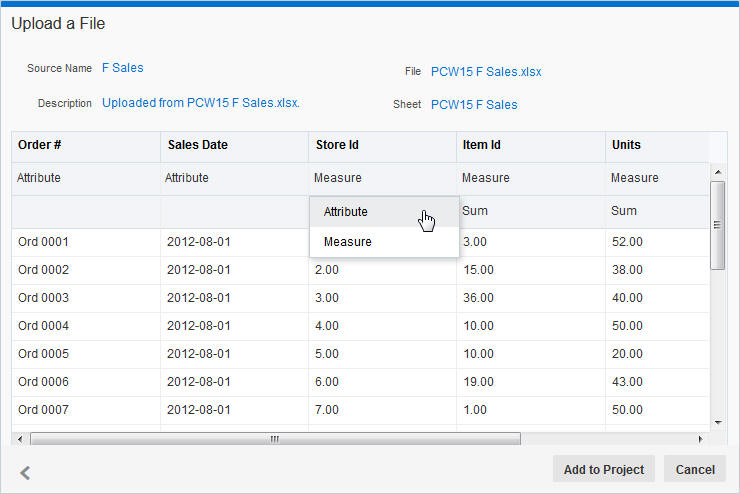This screenshot has width=740, height=494.
Task: Select the Order # column header
Action: pos(86,145)
